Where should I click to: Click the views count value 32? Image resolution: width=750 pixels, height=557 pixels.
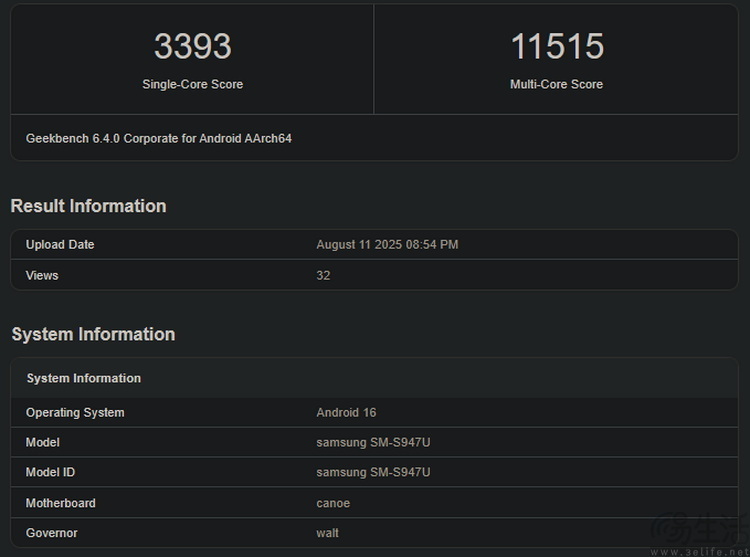(x=323, y=275)
